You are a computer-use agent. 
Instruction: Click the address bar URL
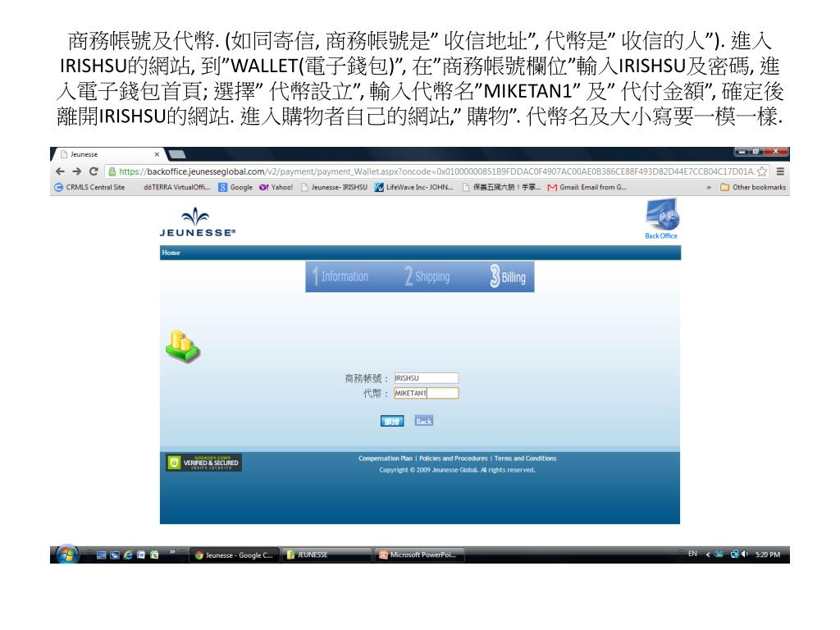coord(435,171)
